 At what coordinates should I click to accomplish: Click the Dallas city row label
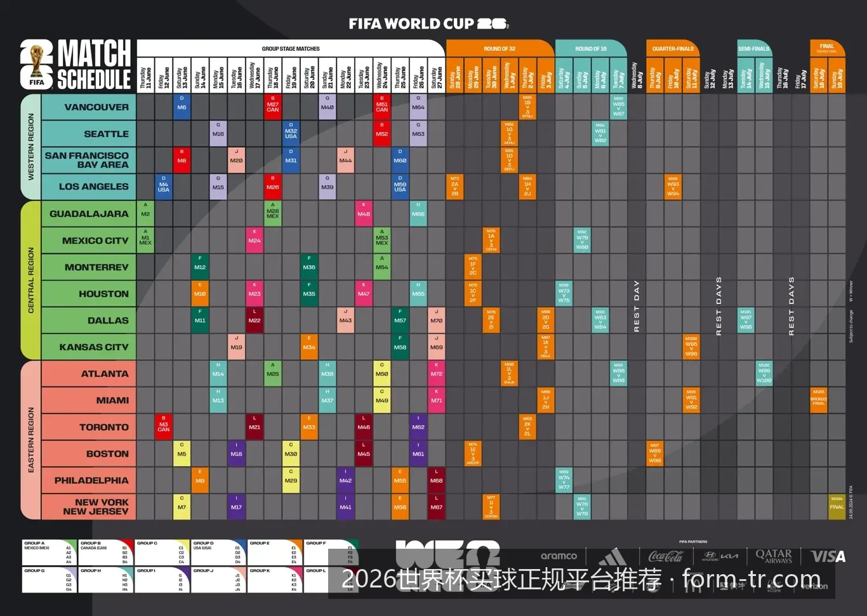pyautogui.click(x=88, y=320)
